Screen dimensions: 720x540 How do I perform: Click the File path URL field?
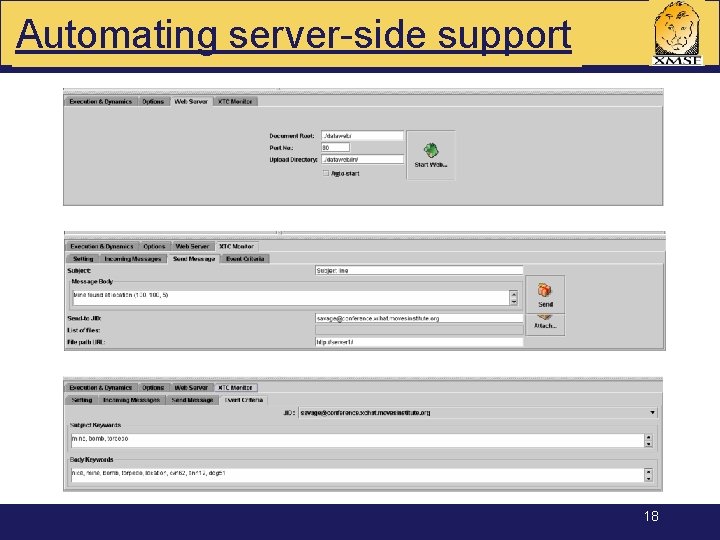419,342
